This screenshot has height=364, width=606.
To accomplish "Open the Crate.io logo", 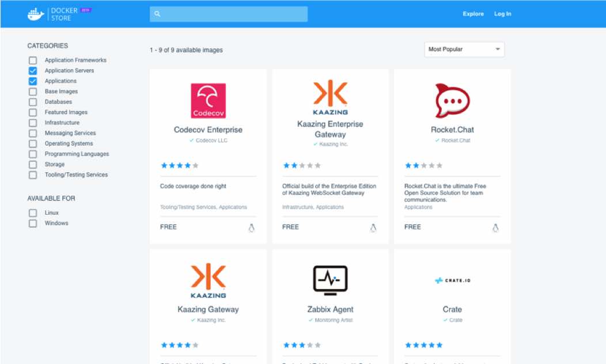I will (x=452, y=280).
